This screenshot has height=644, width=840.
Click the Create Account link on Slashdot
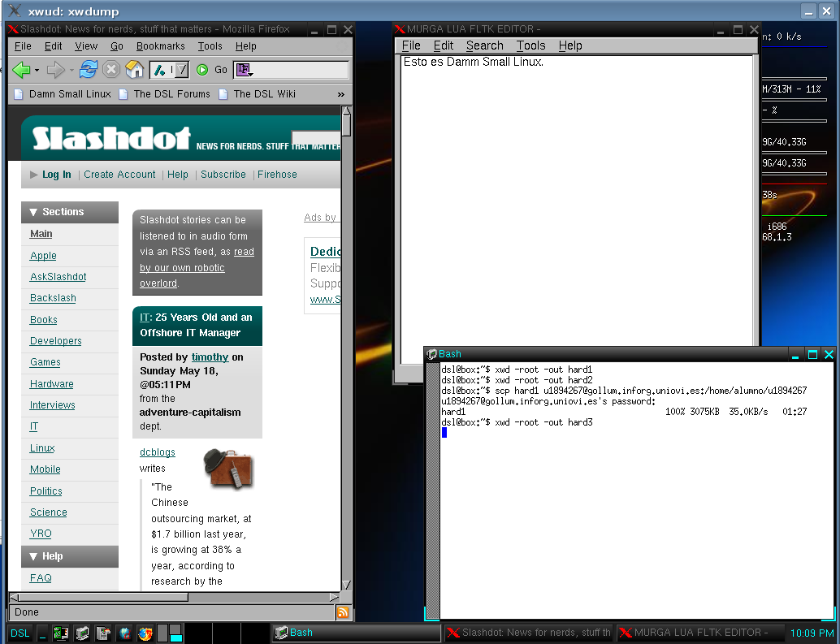point(119,175)
